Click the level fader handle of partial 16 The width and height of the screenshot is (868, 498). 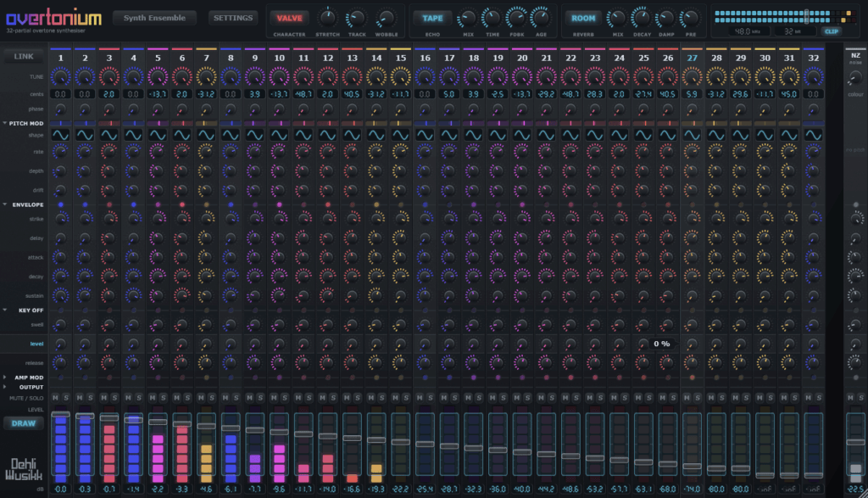pos(426,444)
